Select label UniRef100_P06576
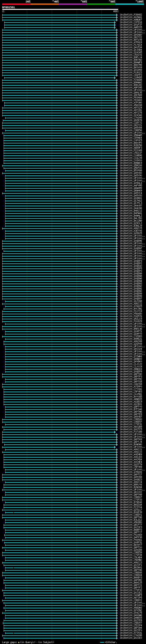The height and width of the screenshot is (644, 146). (131, 316)
